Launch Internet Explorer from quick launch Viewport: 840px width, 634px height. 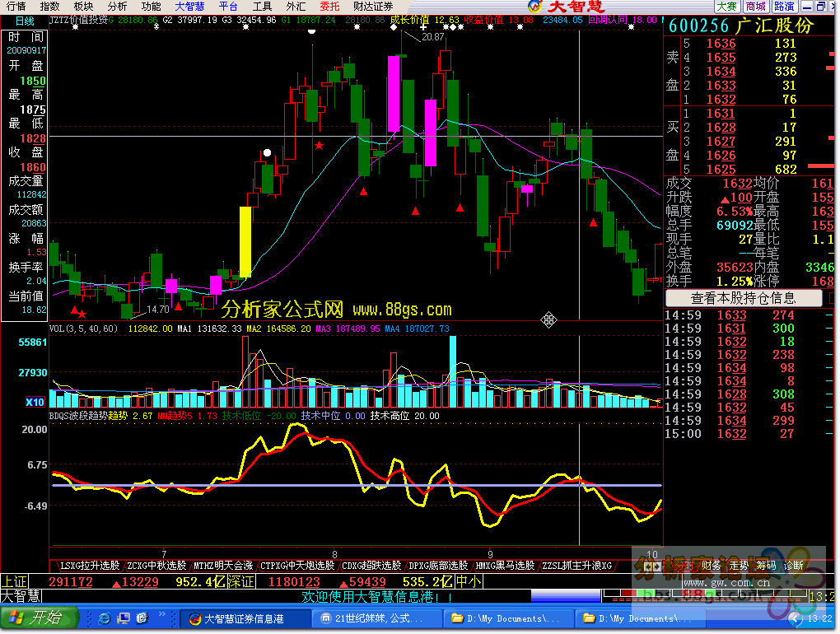point(105,618)
